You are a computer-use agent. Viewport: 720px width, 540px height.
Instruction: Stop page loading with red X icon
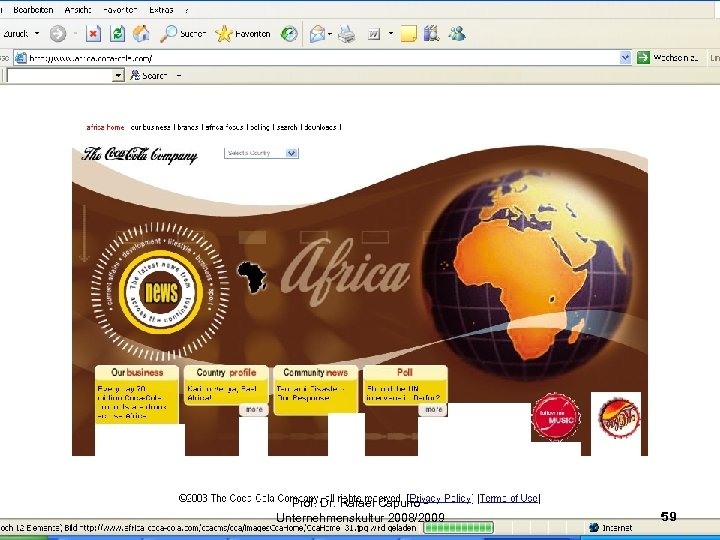pos(93,34)
